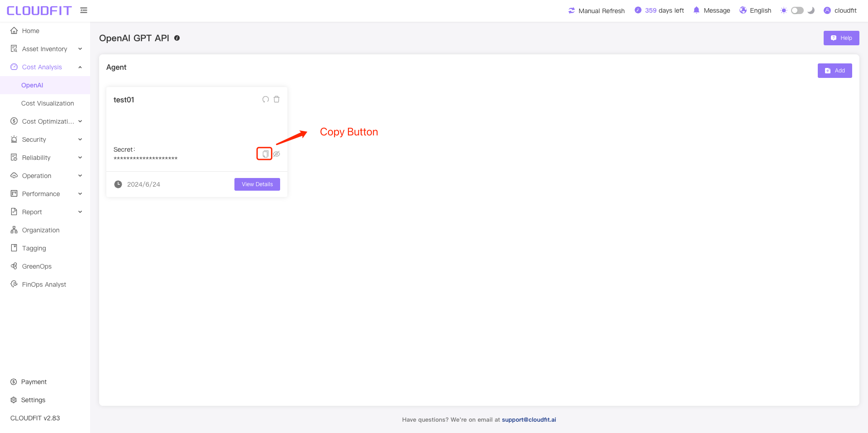Click the Manual Refresh label
Image resolution: width=868 pixels, height=433 pixels.
click(x=601, y=11)
